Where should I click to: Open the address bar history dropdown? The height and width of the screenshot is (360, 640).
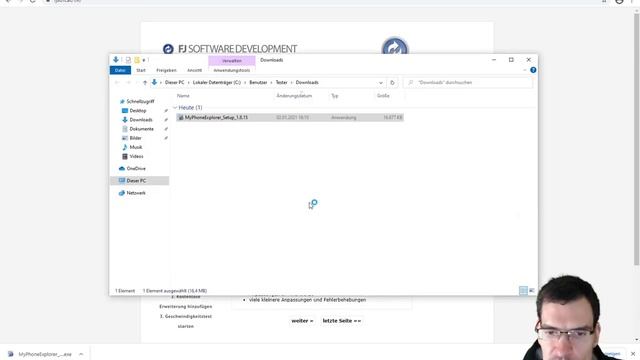(381, 83)
